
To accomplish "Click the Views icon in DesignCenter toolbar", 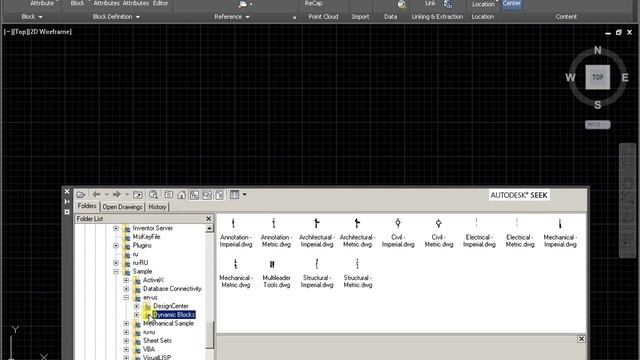I will click(x=234, y=195).
